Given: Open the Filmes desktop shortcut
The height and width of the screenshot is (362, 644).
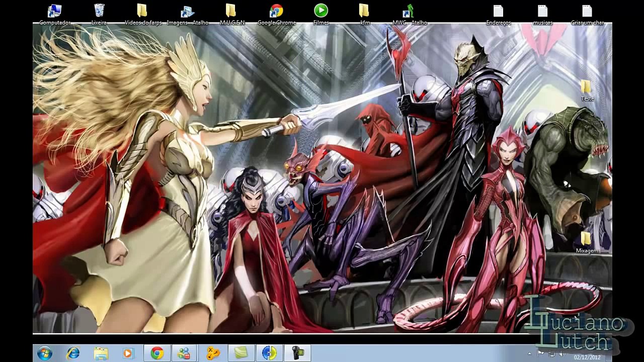Looking at the screenshot, I should point(321,14).
